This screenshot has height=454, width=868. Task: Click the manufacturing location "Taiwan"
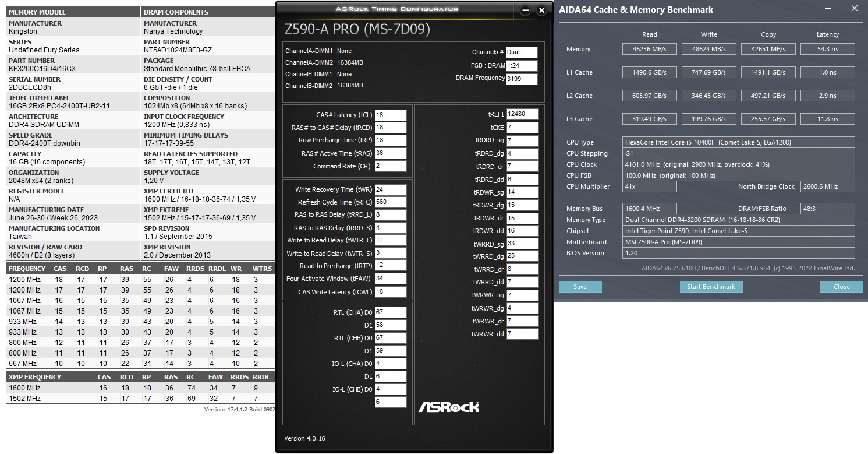(20, 237)
